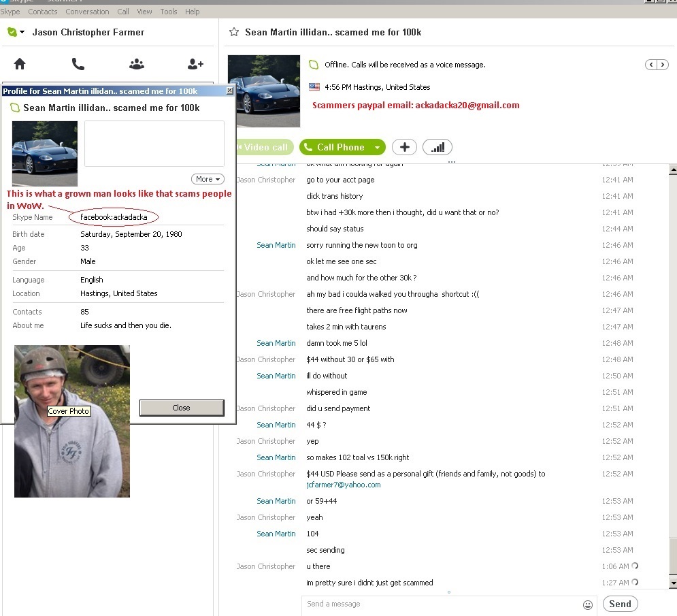Screen dimensions: 677x616
Task: Click the previous arrow in header toggle
Action: tap(651, 65)
